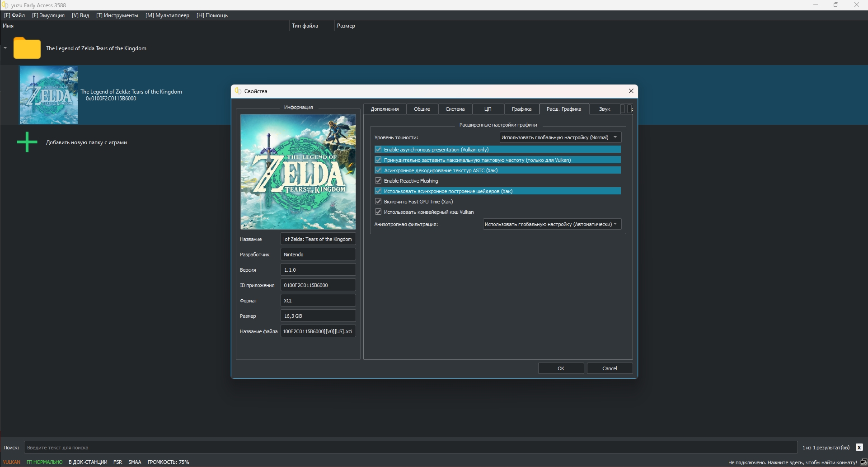Click the ID приложения field
868x467 pixels.
318,285
